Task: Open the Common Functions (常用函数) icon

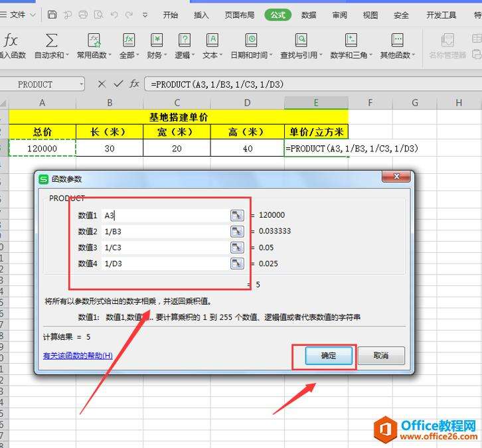Action: tap(94, 40)
